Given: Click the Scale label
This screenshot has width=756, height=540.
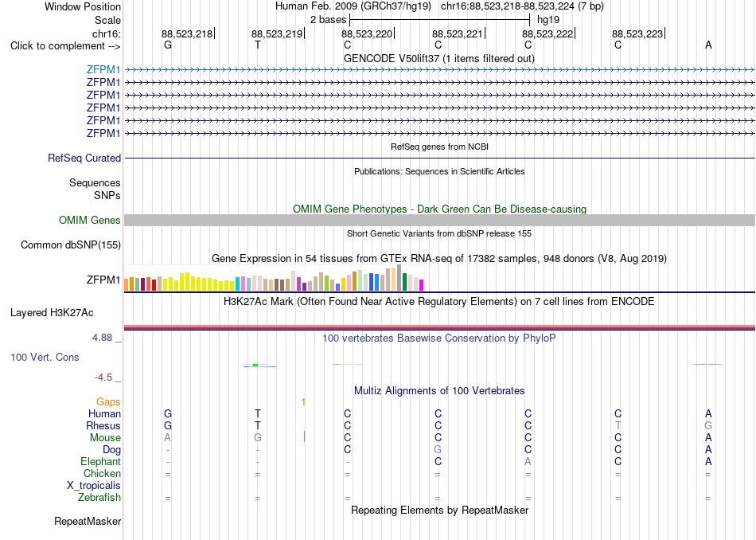Looking at the screenshot, I should point(107,20).
